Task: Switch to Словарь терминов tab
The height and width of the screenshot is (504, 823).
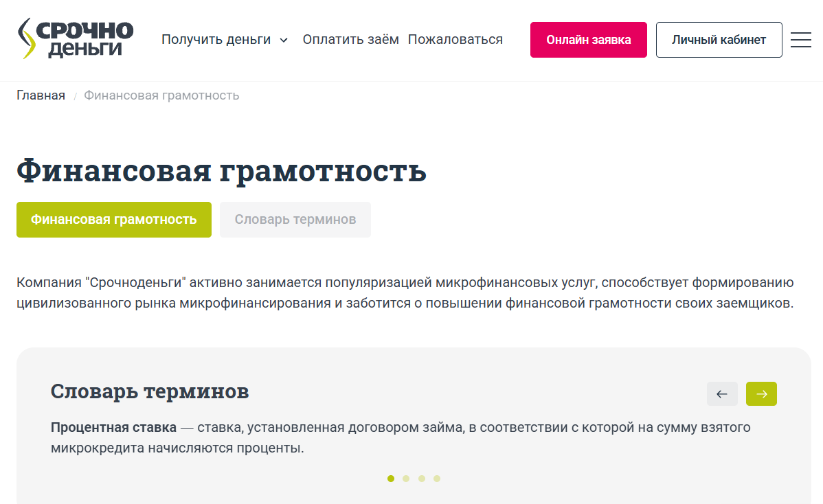Action: 295,220
